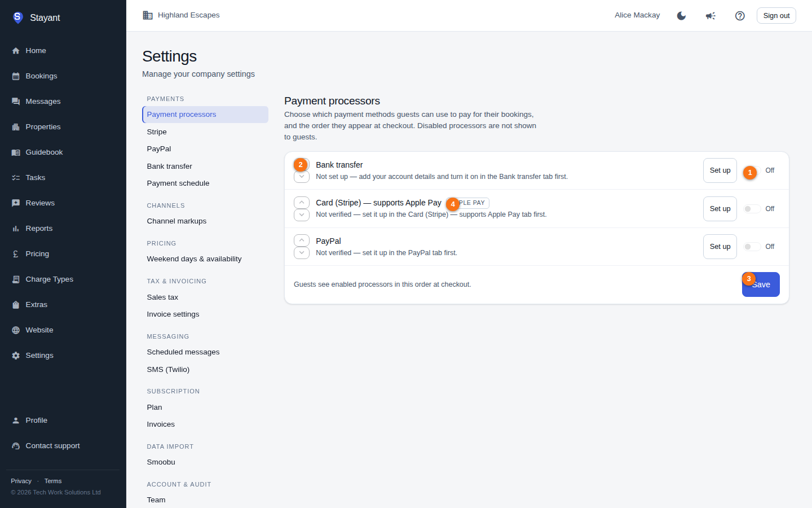Open the Payment schedule settings tab
Image resolution: width=812 pixels, height=508 pixels.
click(205, 183)
